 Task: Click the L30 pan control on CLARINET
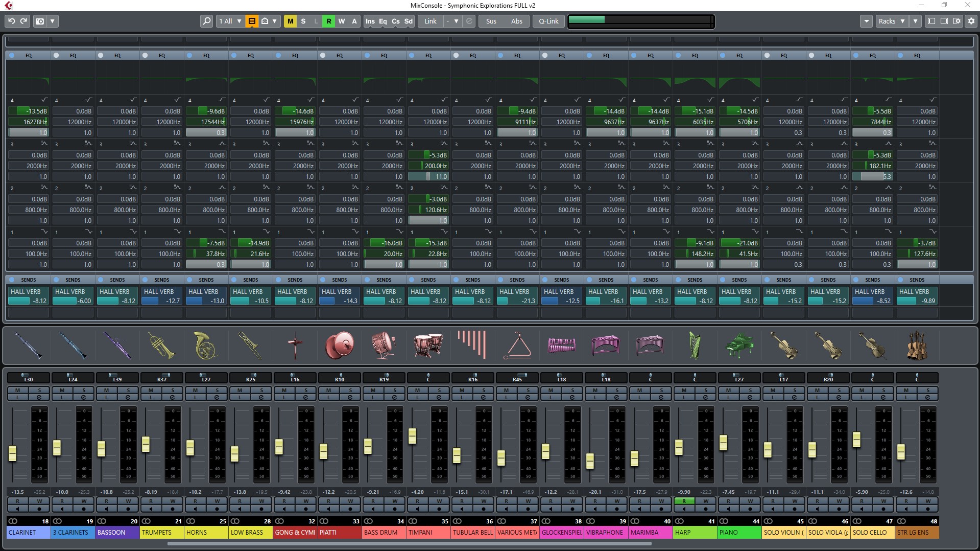(x=28, y=378)
